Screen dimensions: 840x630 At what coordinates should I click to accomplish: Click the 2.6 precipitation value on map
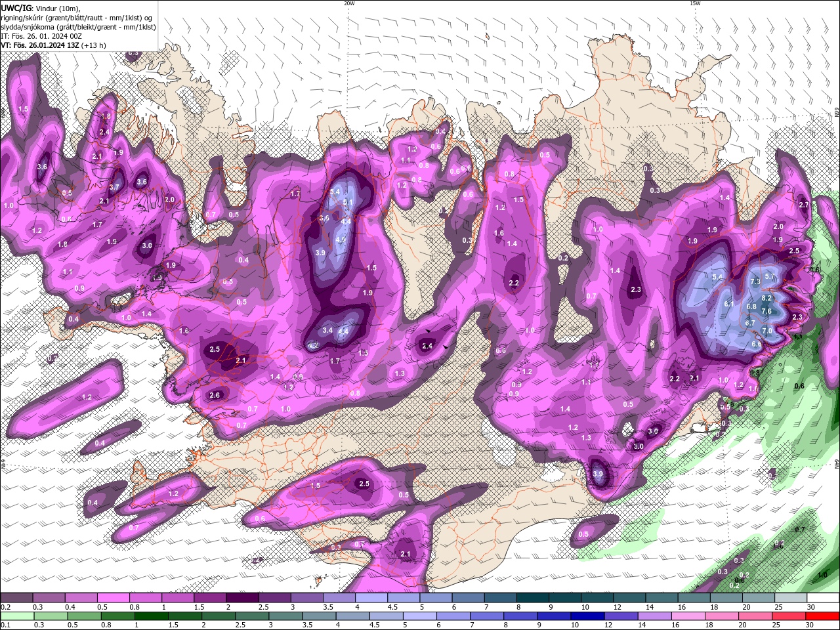215,395
